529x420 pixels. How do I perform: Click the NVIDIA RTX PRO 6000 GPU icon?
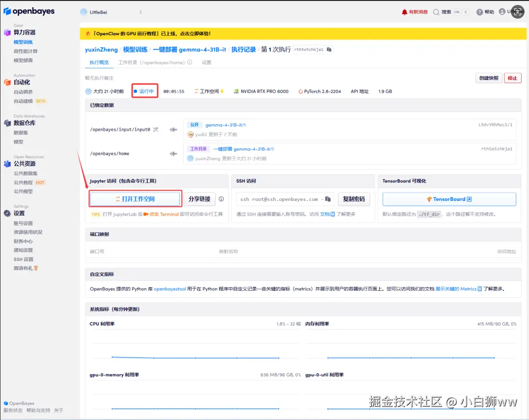click(x=236, y=91)
